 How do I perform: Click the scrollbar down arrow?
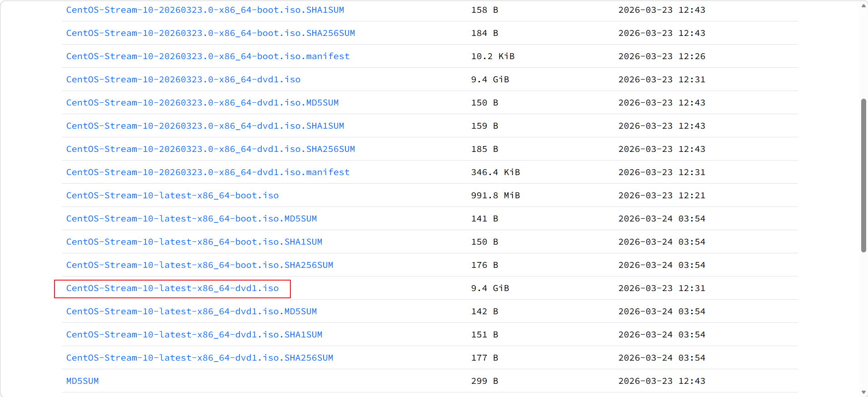863,392
